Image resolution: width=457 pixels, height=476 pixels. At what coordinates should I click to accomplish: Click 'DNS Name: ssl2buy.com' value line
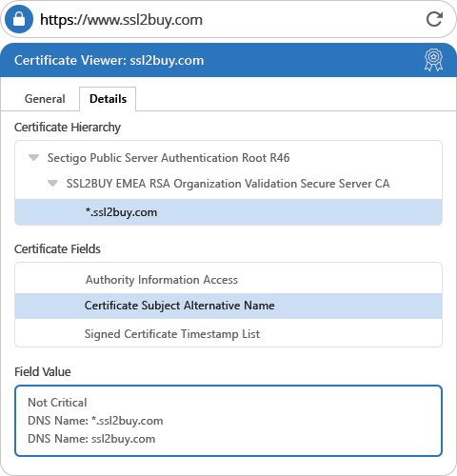click(x=91, y=439)
